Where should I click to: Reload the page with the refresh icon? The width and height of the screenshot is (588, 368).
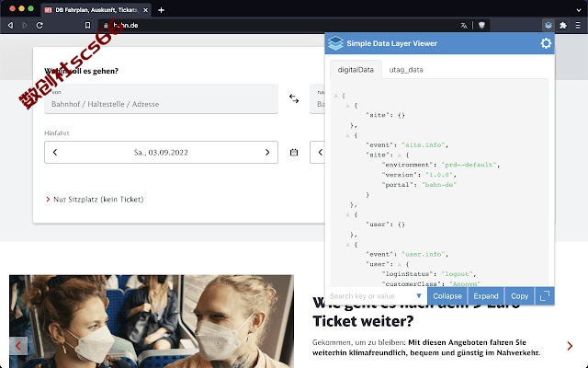tap(40, 25)
